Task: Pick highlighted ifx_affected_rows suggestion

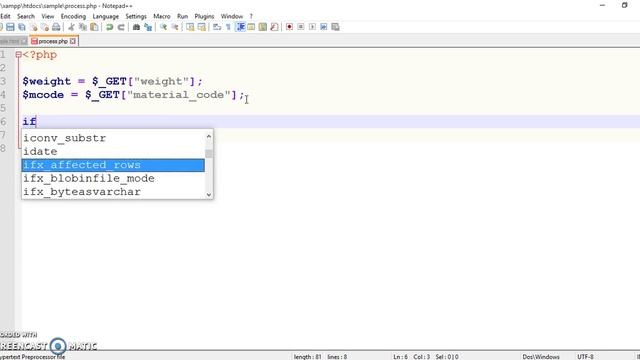Action: click(113, 165)
